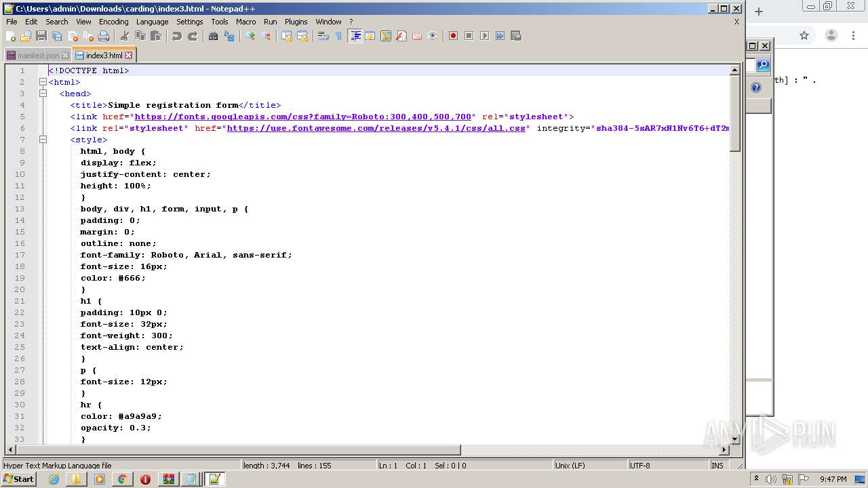
Task: Click the Zoom In toolbar icon
Action: coord(250,36)
